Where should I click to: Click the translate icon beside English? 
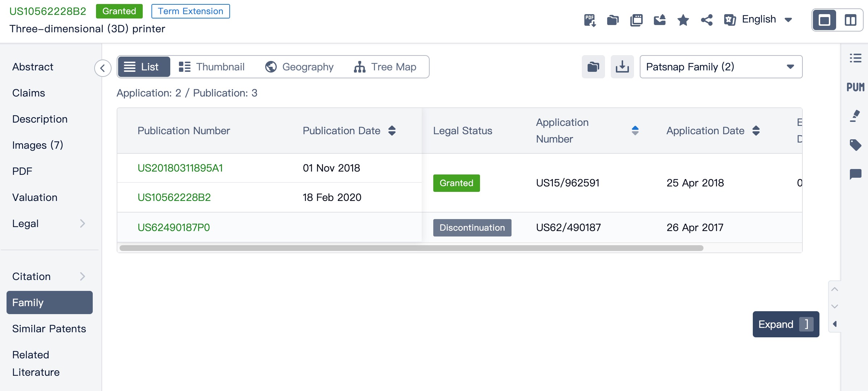(x=729, y=20)
